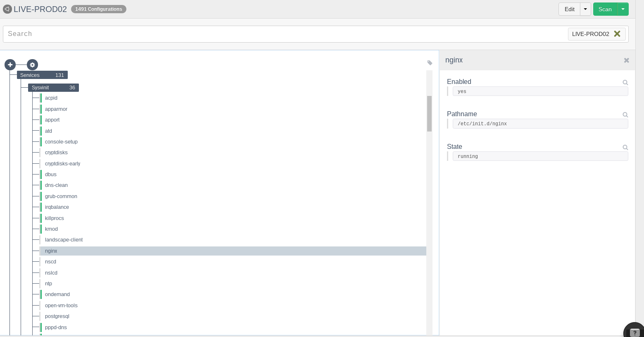Viewport: 644px width, 337px height.
Task: Select the atd service
Action: 49,131
